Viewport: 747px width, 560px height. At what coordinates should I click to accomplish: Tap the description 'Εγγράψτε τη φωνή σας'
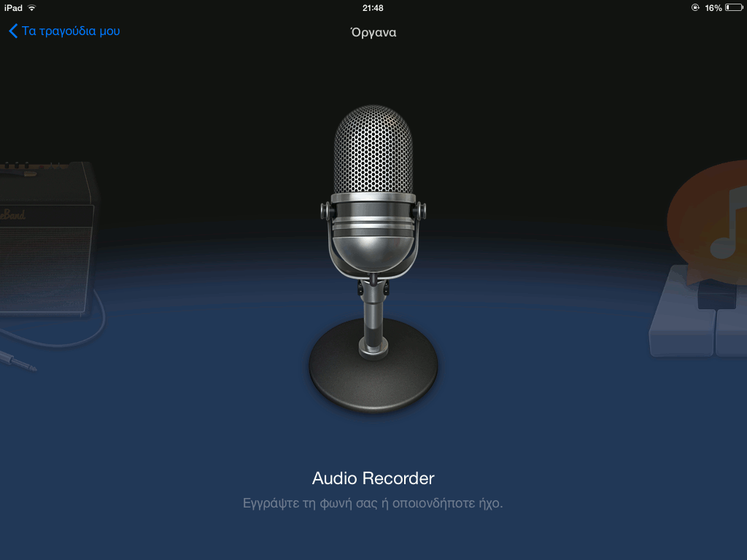pyautogui.click(x=310, y=503)
